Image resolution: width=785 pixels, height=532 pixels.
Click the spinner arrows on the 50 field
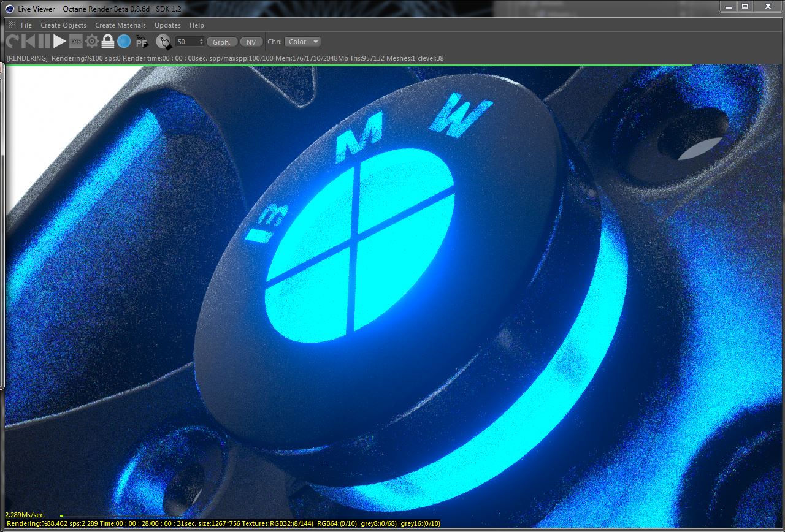click(202, 42)
